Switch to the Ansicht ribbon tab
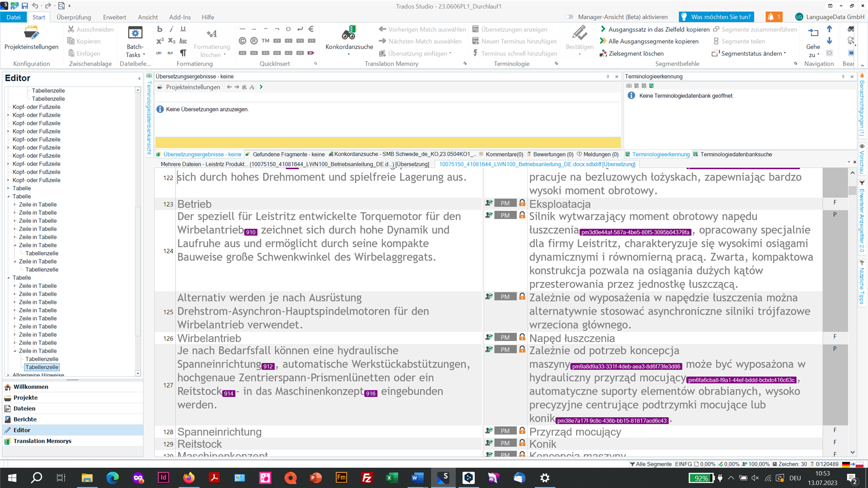868x488 pixels. point(148,17)
